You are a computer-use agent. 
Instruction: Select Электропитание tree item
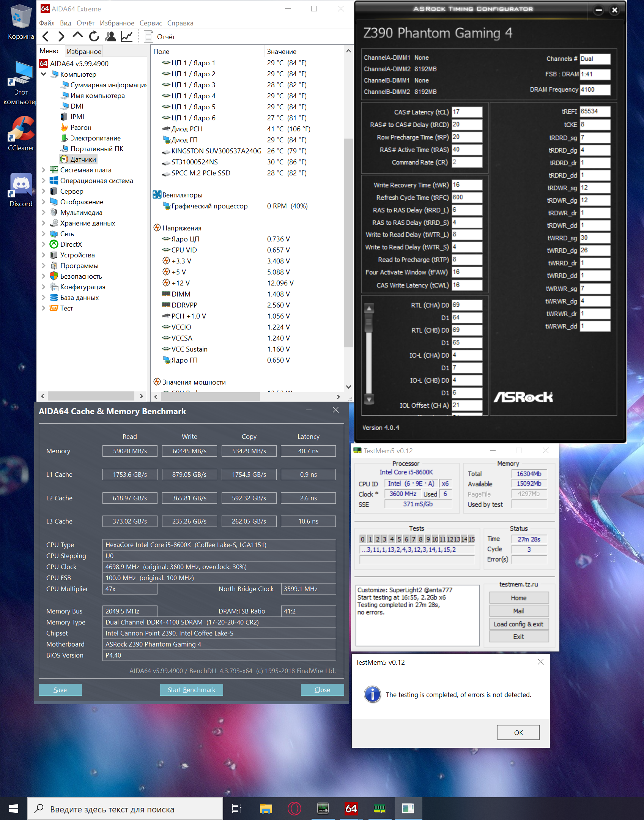91,138
